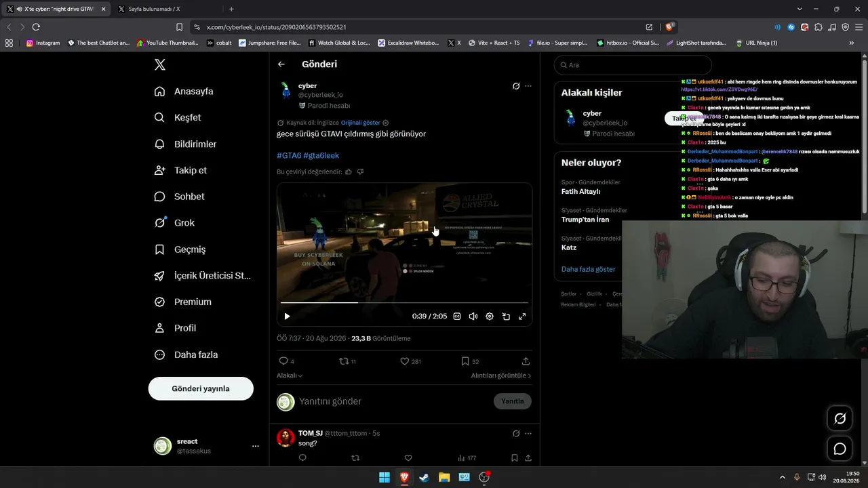
Task: Reply to cyber's post with the comment icon
Action: pos(283,361)
